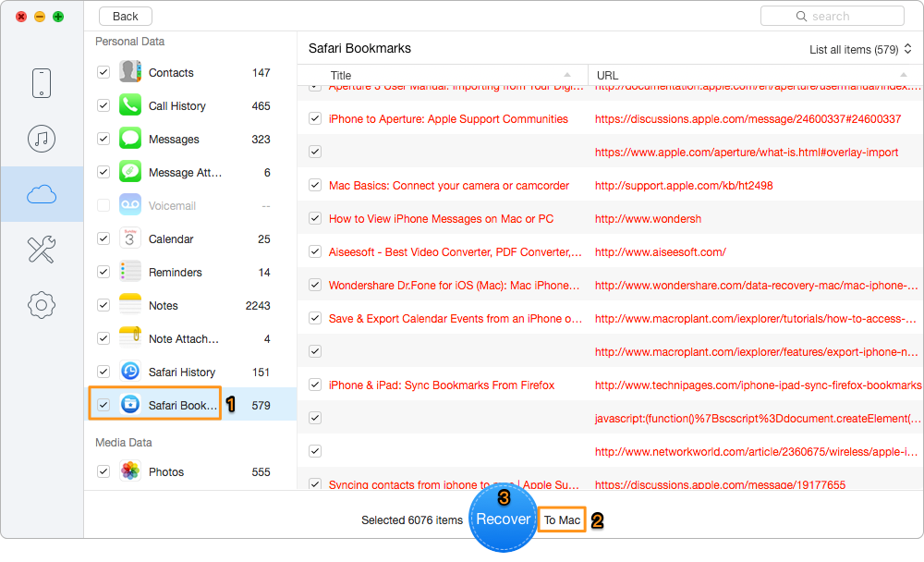The height and width of the screenshot is (562, 924).
Task: Click 'Wondershare Dr.Fone for iOS' bookmark title
Action: click(x=455, y=286)
